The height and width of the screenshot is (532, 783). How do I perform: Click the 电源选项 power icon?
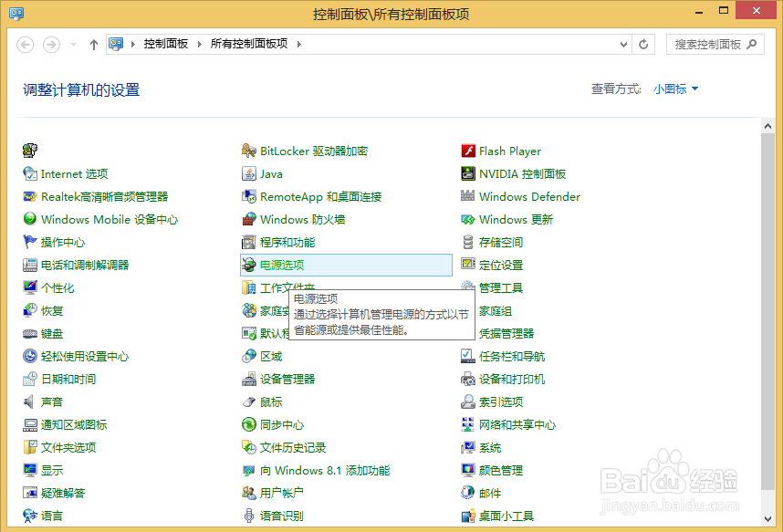[x=249, y=266]
